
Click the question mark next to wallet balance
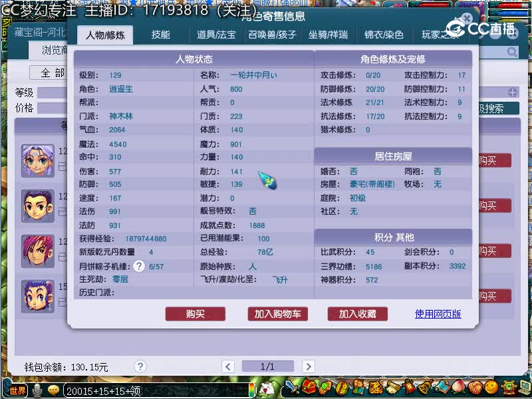point(140,366)
